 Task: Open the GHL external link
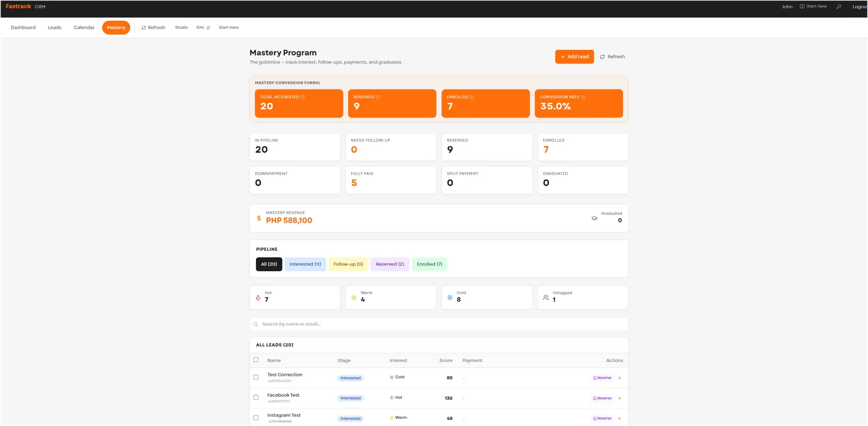coord(203,28)
